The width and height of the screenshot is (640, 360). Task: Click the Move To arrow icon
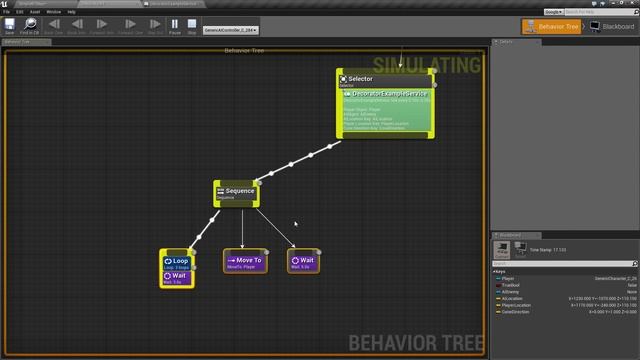click(231, 260)
